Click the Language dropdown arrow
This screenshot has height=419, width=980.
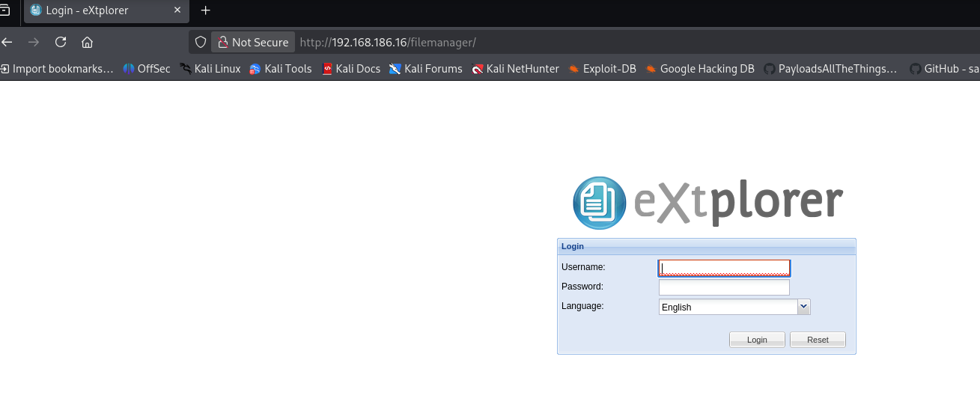[804, 307]
